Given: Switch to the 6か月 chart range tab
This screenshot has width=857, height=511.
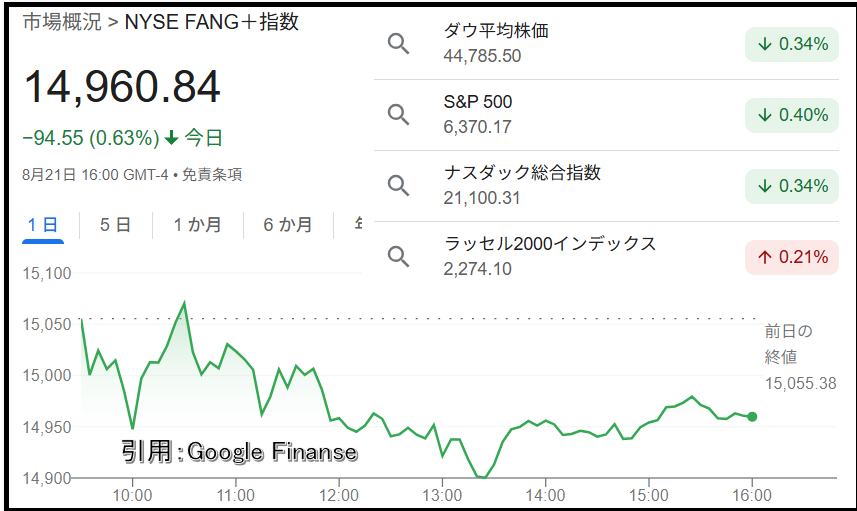Looking at the screenshot, I should [287, 225].
